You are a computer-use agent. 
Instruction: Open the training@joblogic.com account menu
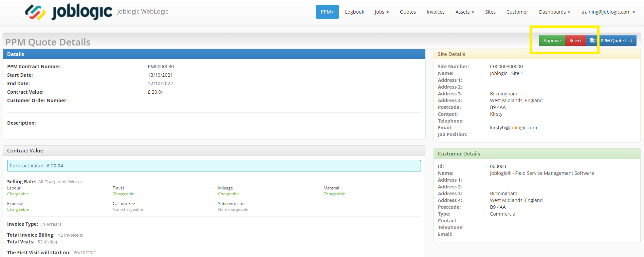point(608,12)
